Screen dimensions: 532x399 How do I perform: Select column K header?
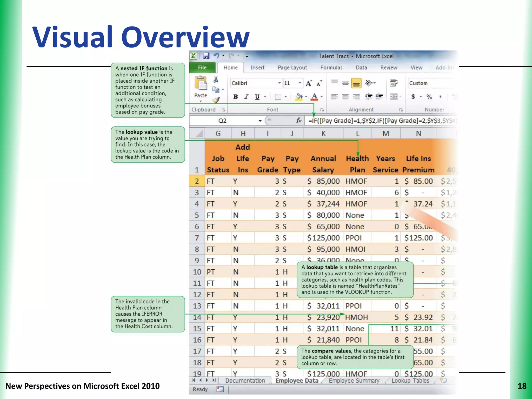[x=323, y=134]
